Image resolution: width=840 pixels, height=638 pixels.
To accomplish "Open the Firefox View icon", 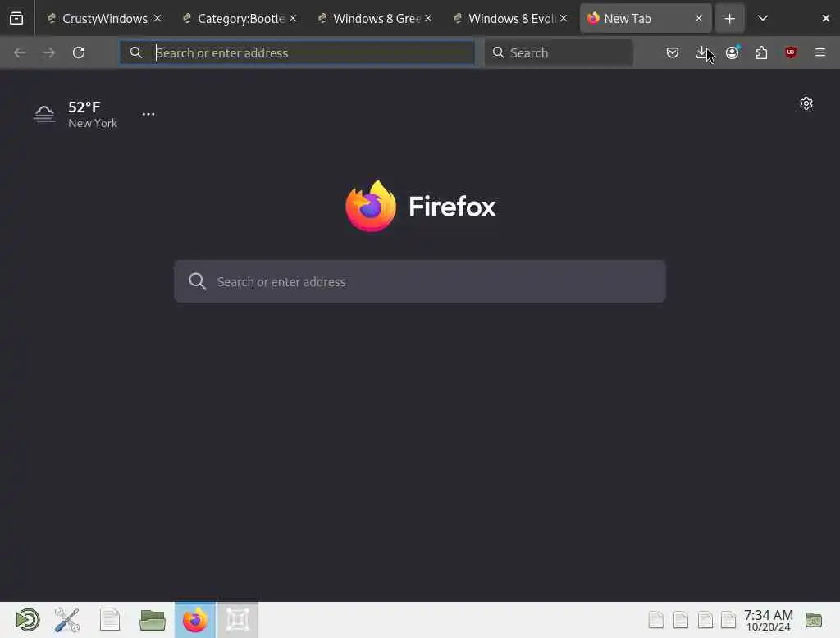I will click(16, 19).
